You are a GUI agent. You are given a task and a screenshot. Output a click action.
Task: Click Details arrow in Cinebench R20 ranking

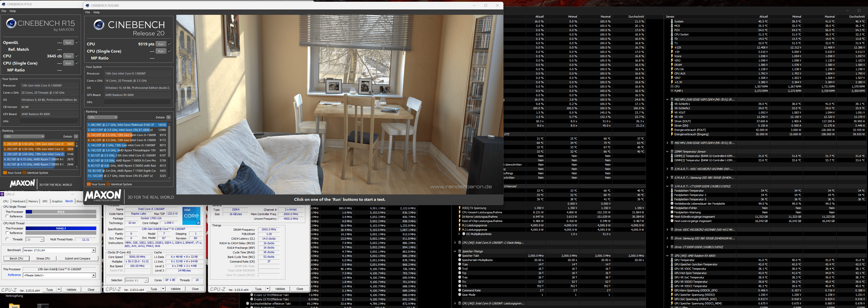coord(168,117)
